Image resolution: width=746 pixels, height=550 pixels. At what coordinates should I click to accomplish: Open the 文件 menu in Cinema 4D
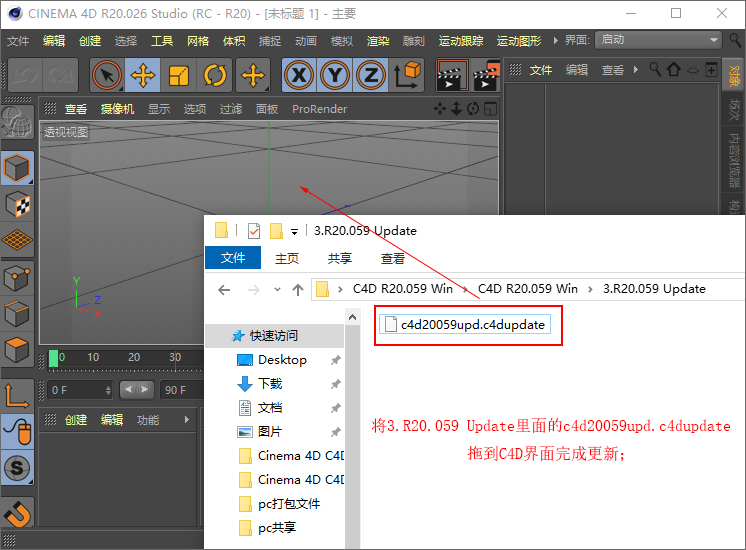coord(18,41)
